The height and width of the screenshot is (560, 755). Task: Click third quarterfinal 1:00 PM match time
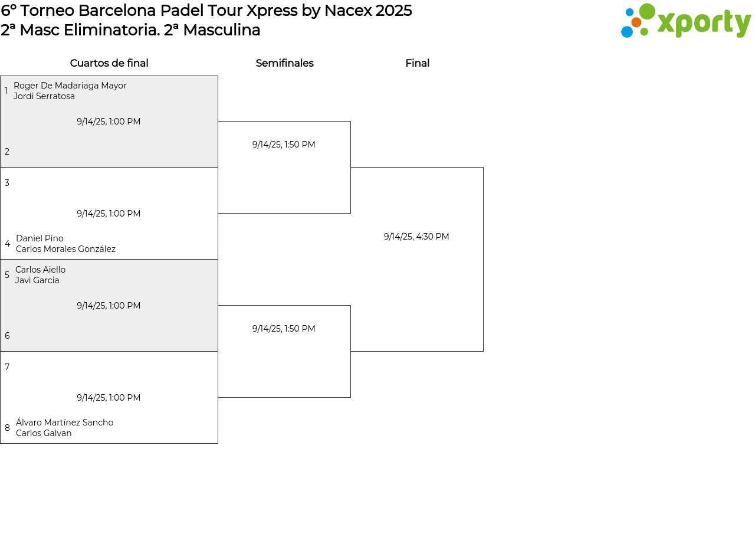tap(109, 306)
